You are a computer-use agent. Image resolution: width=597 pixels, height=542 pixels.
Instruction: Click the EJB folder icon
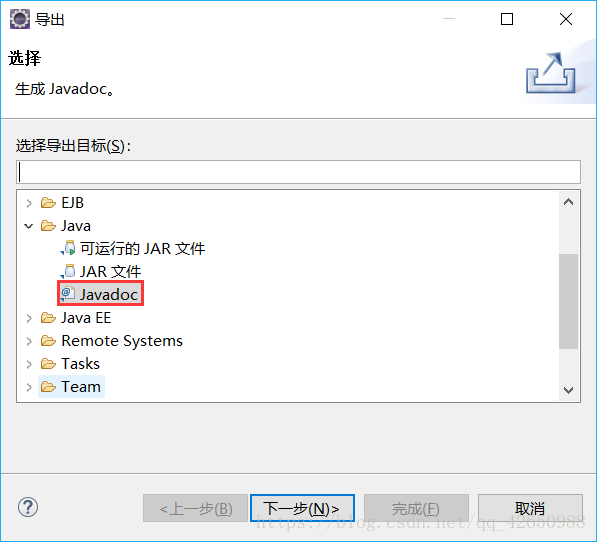tap(48, 203)
